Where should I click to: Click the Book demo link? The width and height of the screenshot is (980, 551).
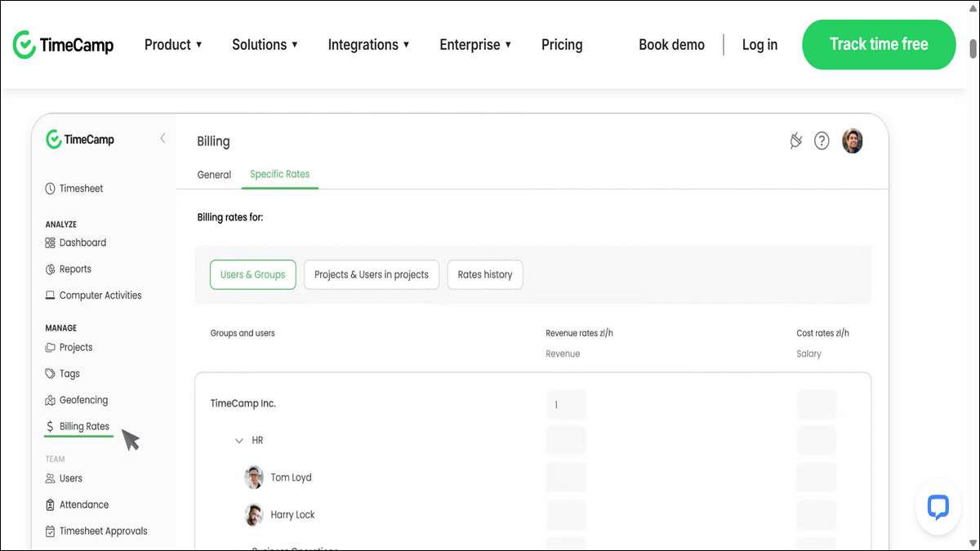(671, 45)
